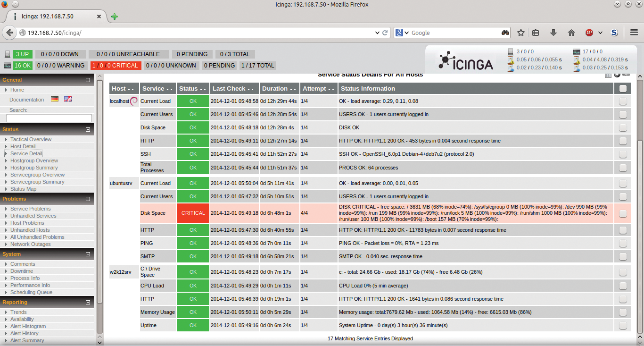
Task: Click the red CRITICAL status badge for Disk Space
Action: (193, 213)
